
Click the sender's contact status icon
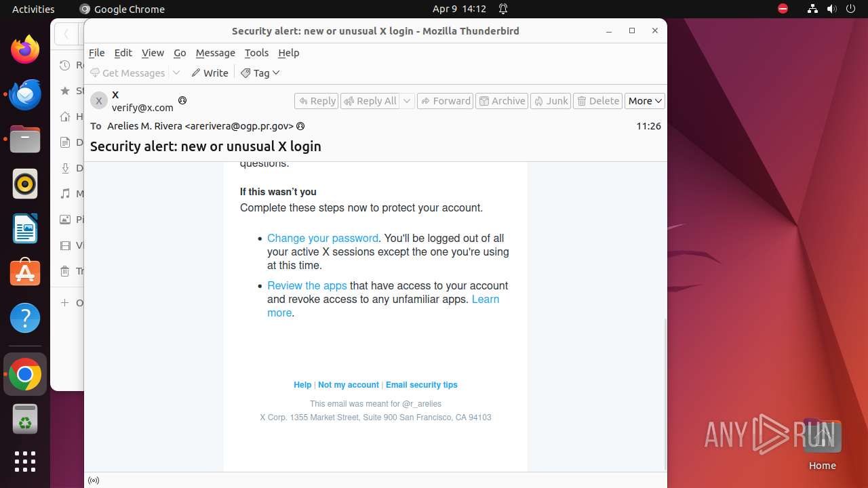tap(182, 100)
